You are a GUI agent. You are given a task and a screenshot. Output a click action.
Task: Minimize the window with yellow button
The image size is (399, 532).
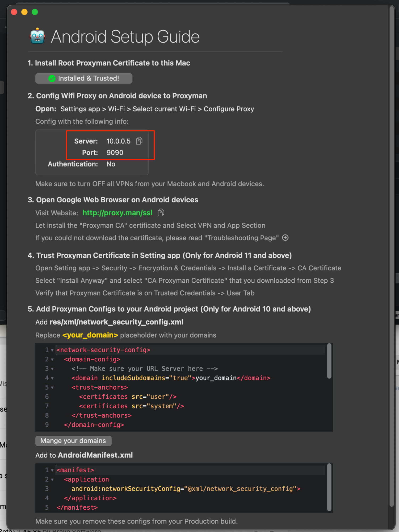24,12
